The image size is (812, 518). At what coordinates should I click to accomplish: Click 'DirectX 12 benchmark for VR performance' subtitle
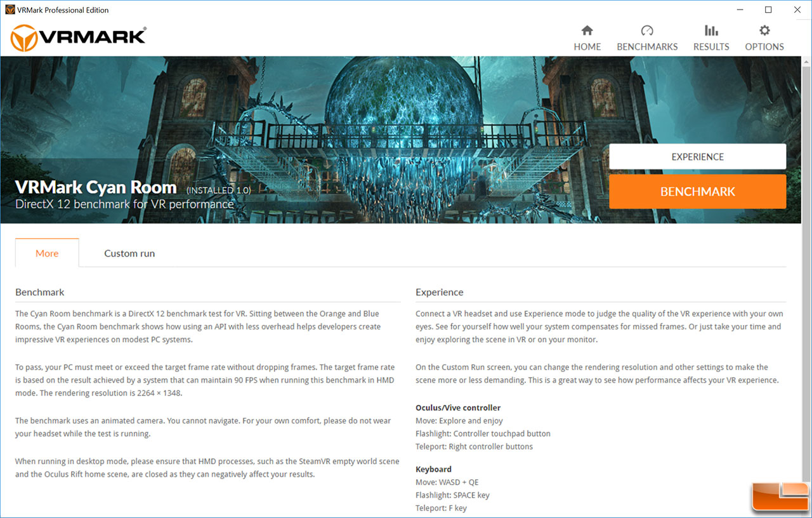tap(124, 204)
